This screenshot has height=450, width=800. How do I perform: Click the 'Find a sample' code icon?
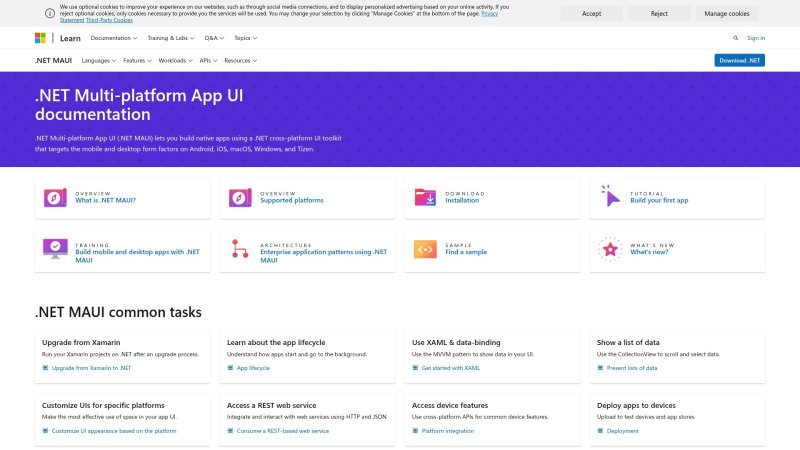tap(425, 249)
